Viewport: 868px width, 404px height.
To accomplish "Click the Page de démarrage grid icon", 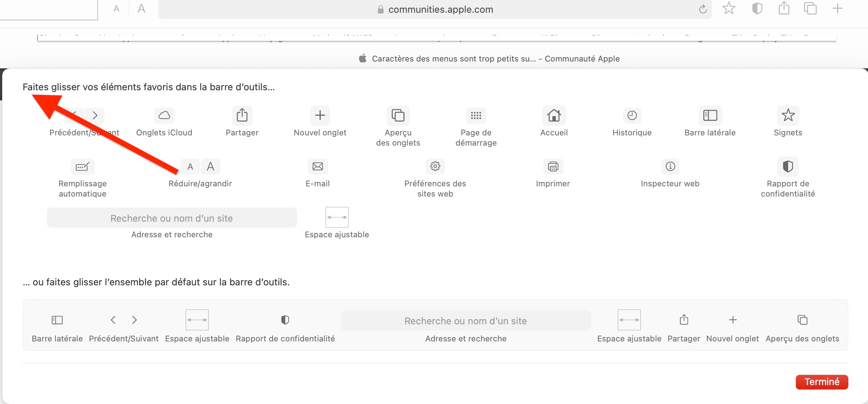I will pyautogui.click(x=476, y=115).
